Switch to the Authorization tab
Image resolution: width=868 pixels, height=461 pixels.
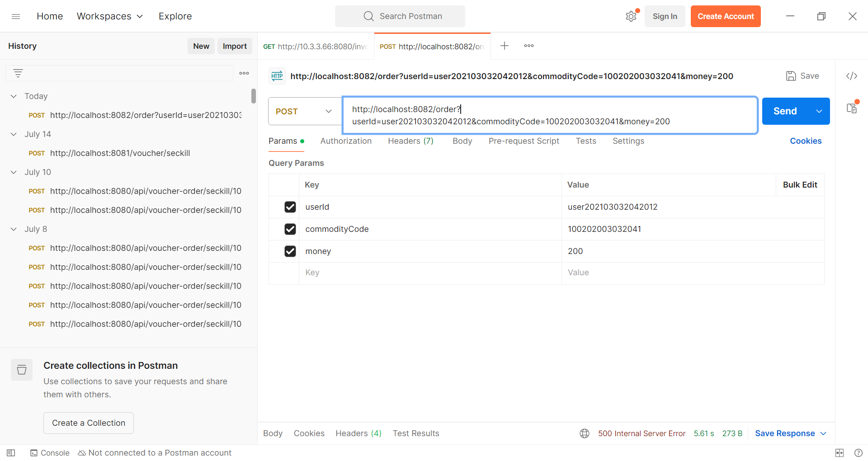click(346, 141)
